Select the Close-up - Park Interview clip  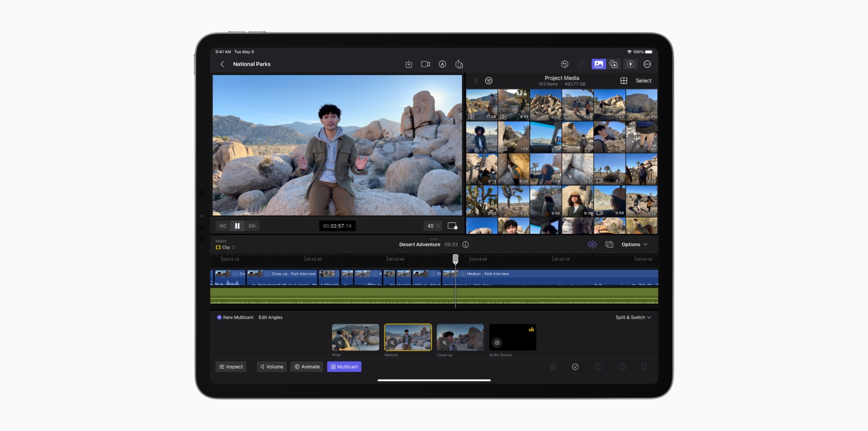point(282,278)
